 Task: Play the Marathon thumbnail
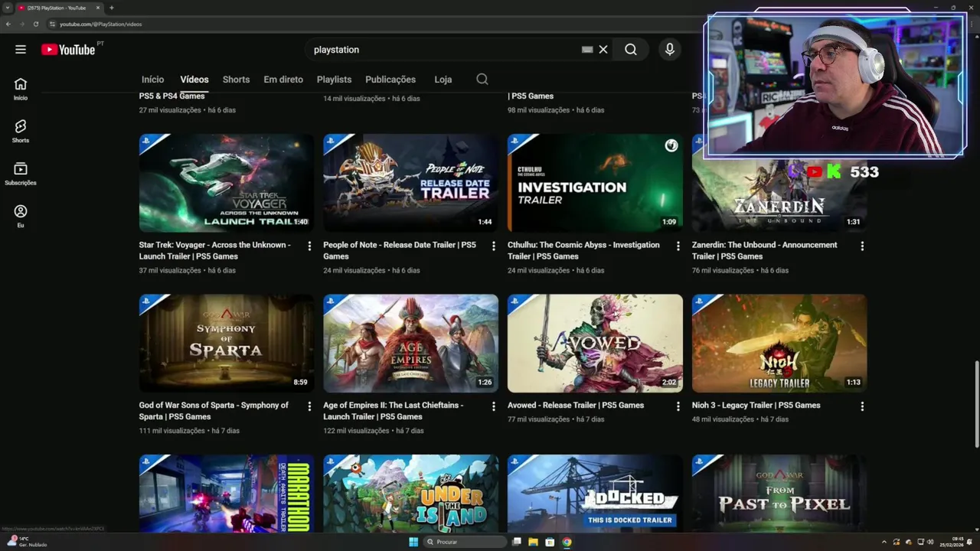coord(227,494)
